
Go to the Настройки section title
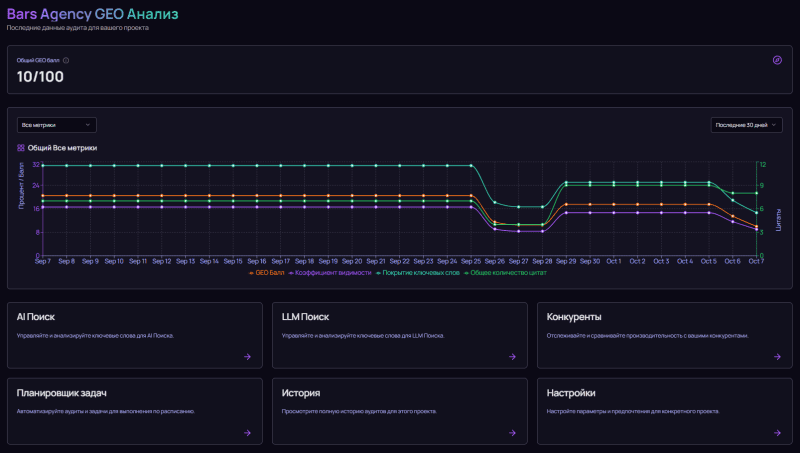click(571, 393)
